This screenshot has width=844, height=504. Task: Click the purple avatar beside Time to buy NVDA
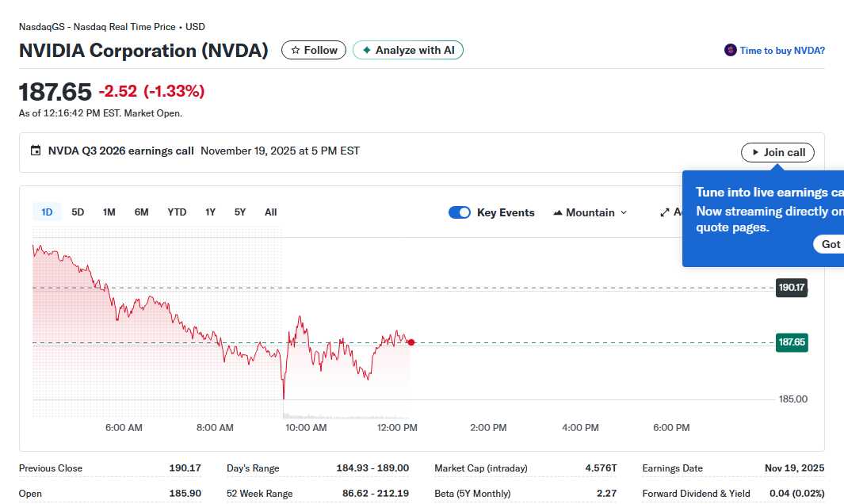pyautogui.click(x=729, y=49)
